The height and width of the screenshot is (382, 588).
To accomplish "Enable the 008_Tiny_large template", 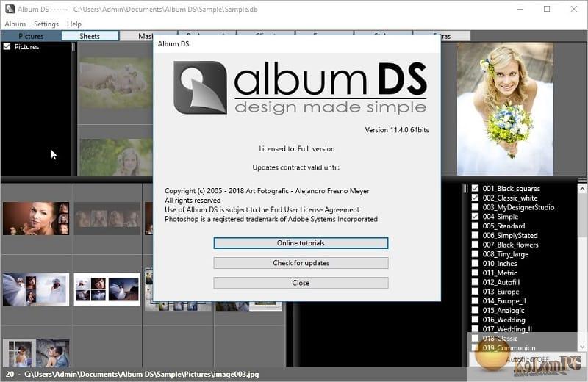I will 475,253.
